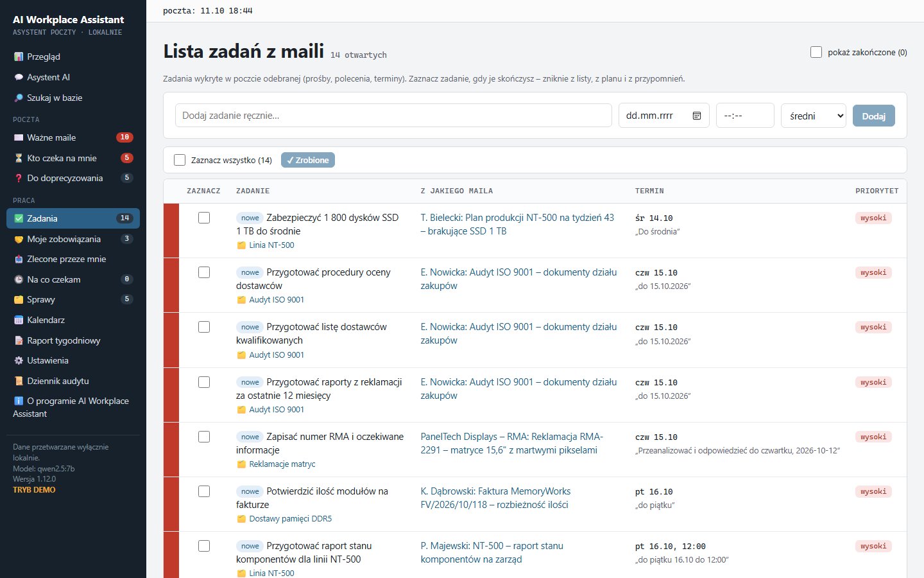Check the task 'Zabezpieczyć 1 800 dysków SSD'

coord(204,218)
